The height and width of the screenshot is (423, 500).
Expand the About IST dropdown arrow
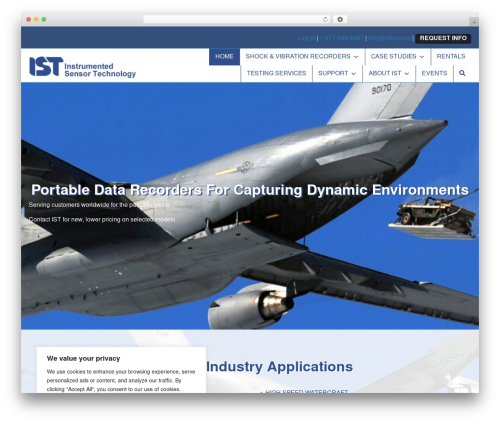407,73
